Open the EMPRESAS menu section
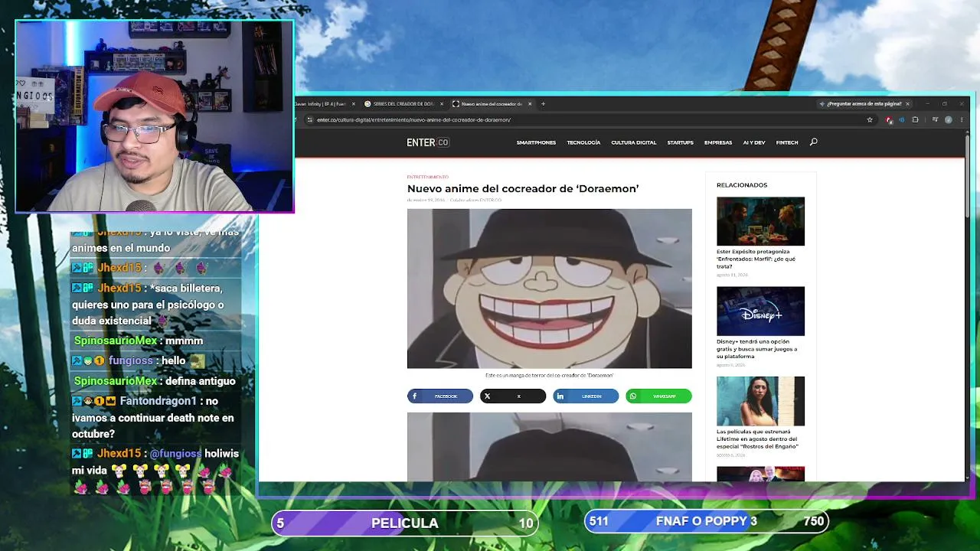 [718, 142]
